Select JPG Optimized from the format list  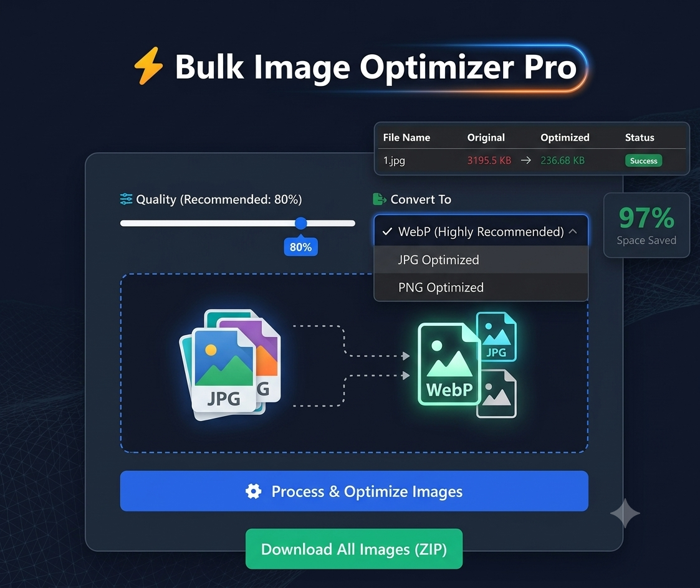[481, 260]
